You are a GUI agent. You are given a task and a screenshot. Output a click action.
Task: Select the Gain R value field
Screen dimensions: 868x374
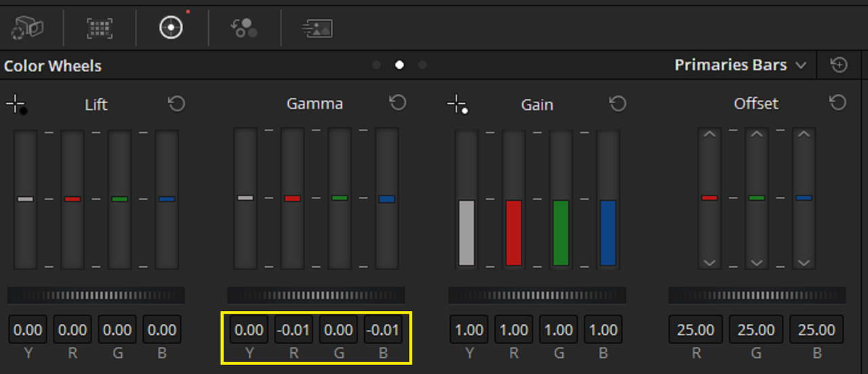coord(514,330)
